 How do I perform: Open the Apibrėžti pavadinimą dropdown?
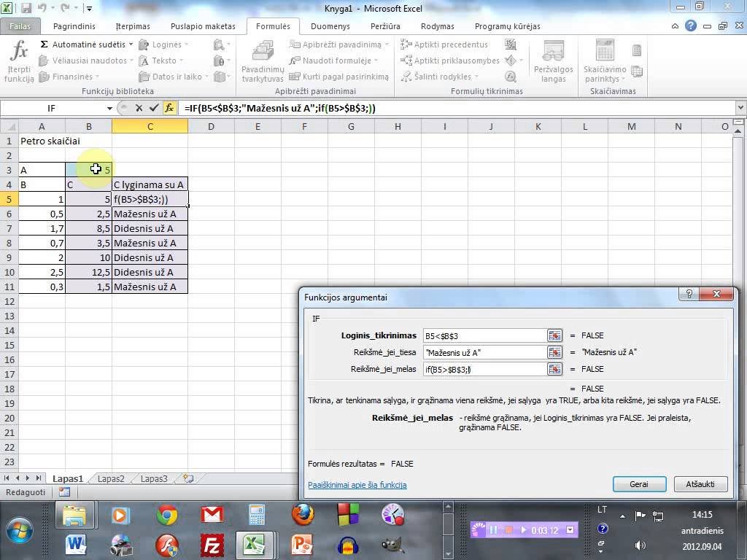point(339,44)
